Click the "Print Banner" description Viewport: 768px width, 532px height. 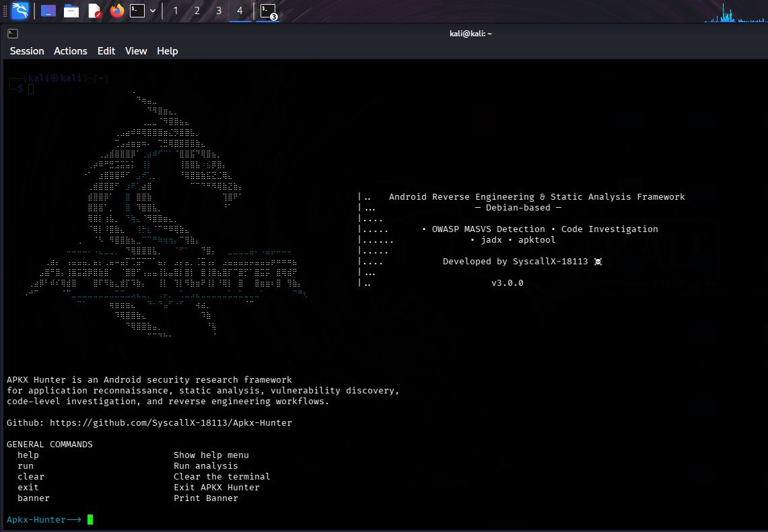206,498
